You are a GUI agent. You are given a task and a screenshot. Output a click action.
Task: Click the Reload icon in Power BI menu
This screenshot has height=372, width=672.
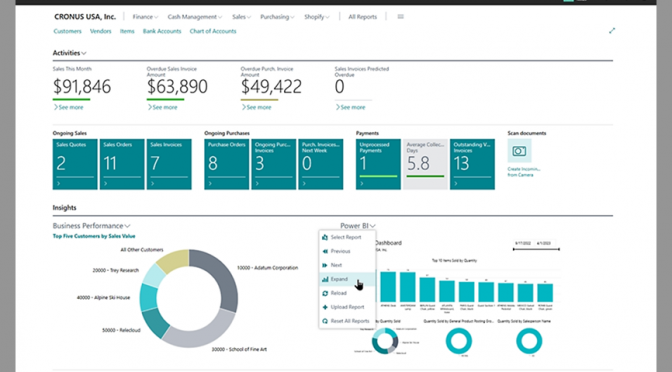point(325,293)
